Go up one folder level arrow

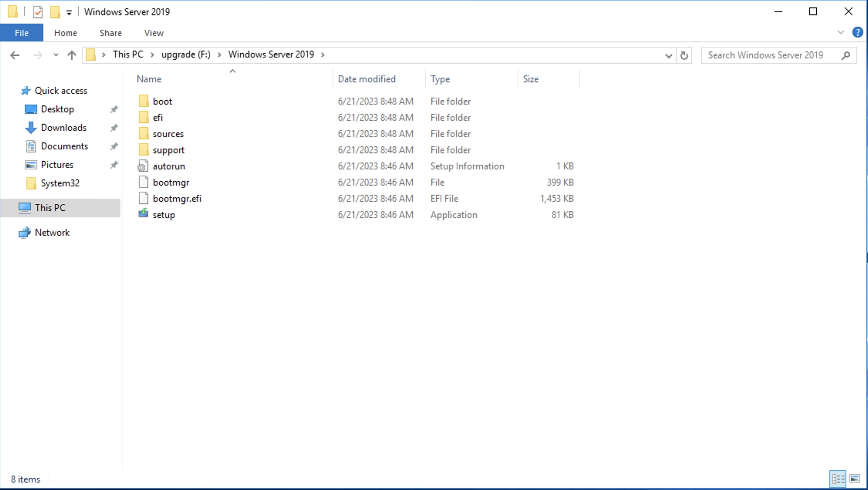point(72,55)
